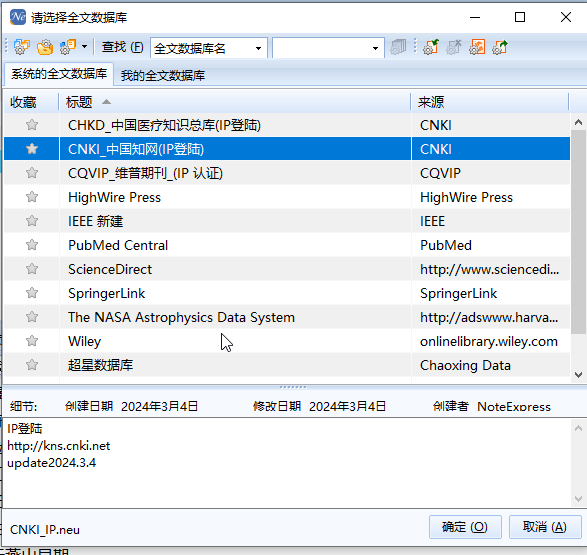Click the orange folder gear toolbar icon
The width and height of the screenshot is (587, 555).
pyautogui.click(x=45, y=47)
